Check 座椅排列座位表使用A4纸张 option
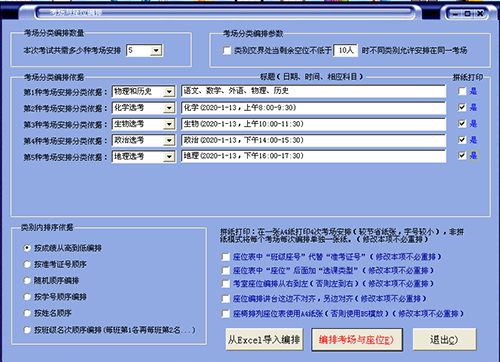Image resolution: width=500 pixels, height=362 pixels. coord(226,314)
